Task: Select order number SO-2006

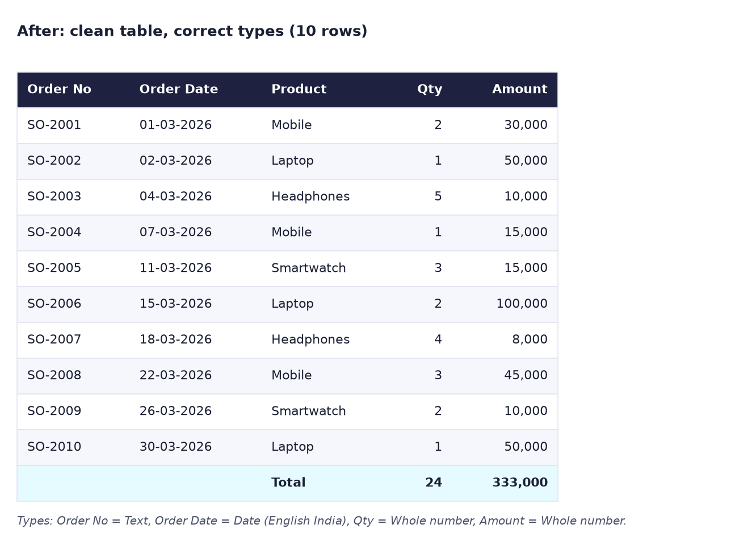Action: click(54, 304)
